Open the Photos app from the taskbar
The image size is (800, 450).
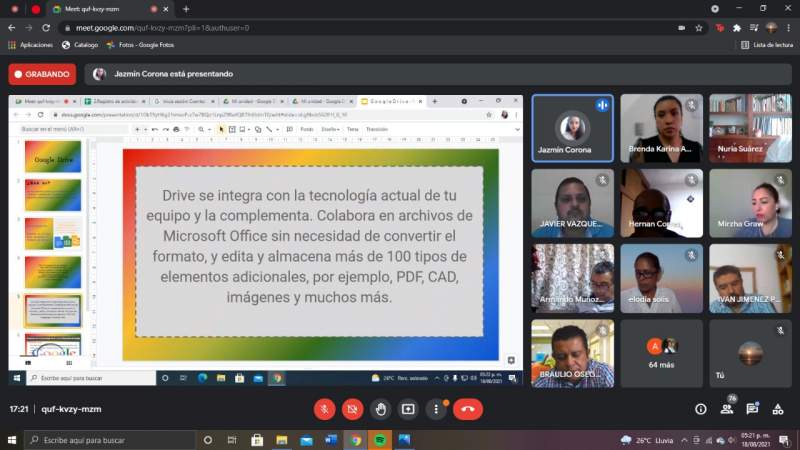pyautogui.click(x=405, y=440)
